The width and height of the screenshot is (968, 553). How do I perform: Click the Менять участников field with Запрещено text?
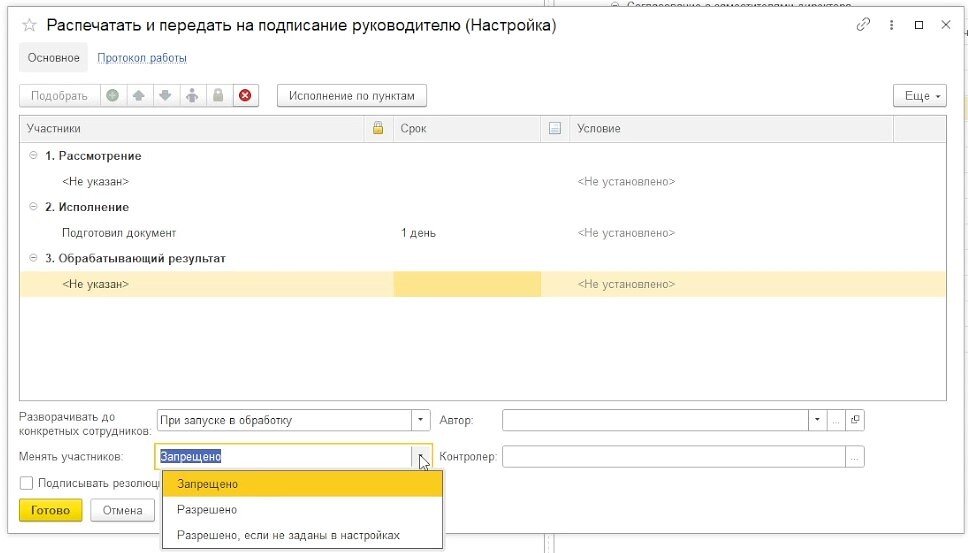coord(283,457)
